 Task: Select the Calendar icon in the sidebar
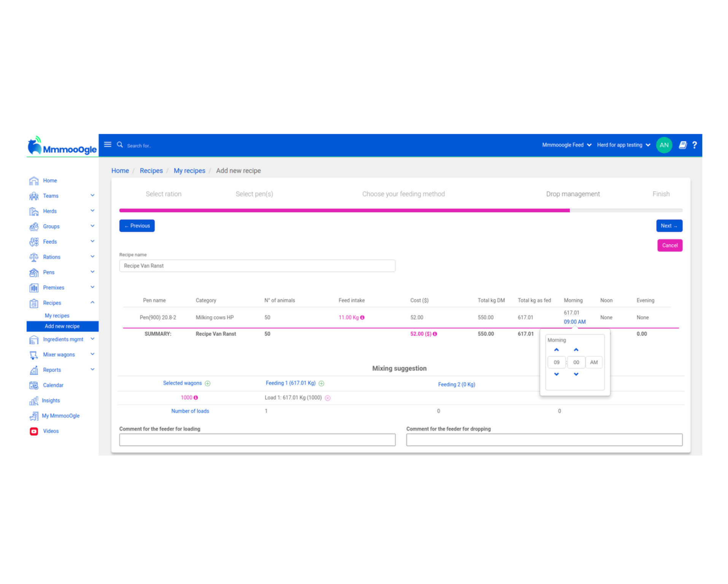pos(33,385)
